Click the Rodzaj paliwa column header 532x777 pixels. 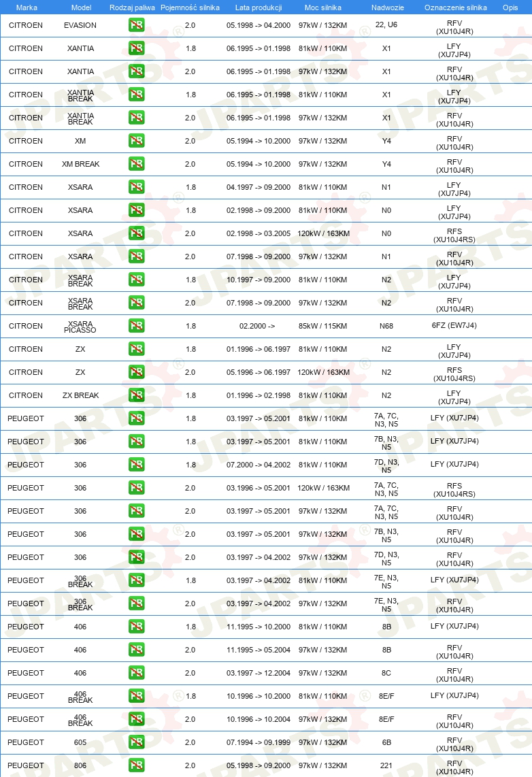pos(132,7)
